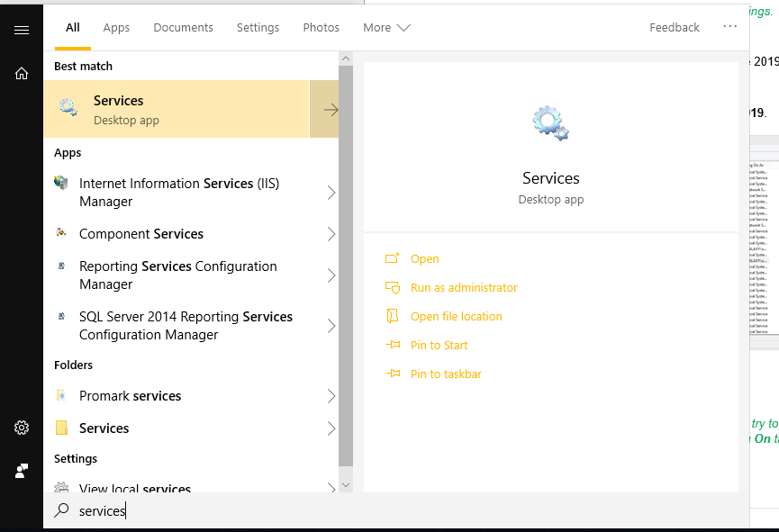Click the hamburger menu icon
The image size is (779, 532).
pos(22,30)
